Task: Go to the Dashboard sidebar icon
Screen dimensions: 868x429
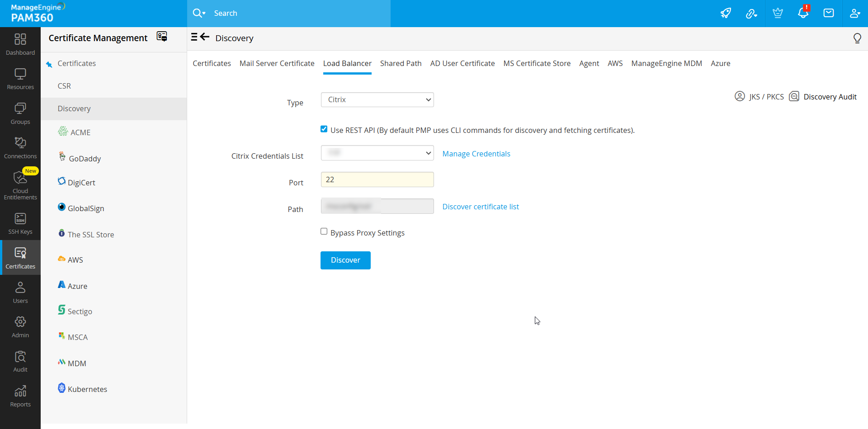Action: pyautogui.click(x=20, y=44)
